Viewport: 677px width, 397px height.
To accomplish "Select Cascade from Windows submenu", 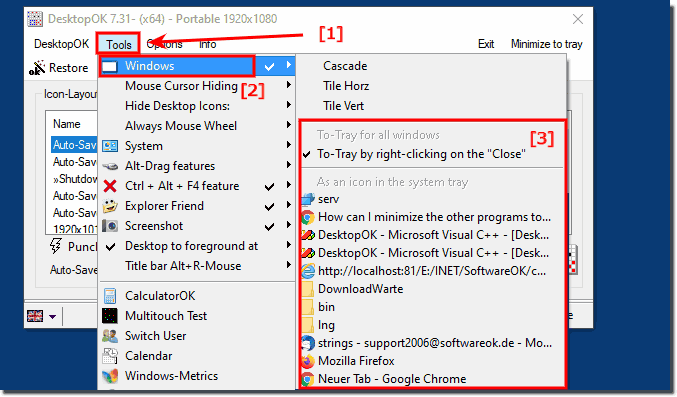I will tap(345, 66).
